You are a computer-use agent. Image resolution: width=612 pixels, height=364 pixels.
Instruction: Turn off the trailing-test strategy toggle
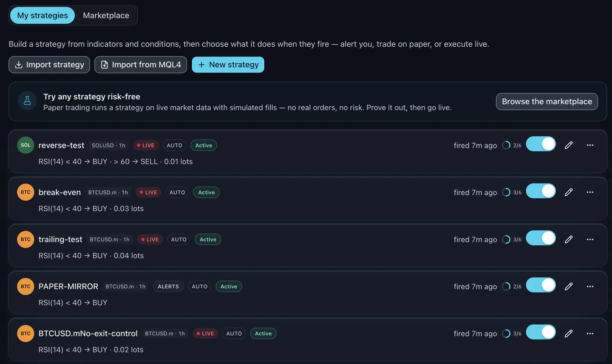(541, 238)
